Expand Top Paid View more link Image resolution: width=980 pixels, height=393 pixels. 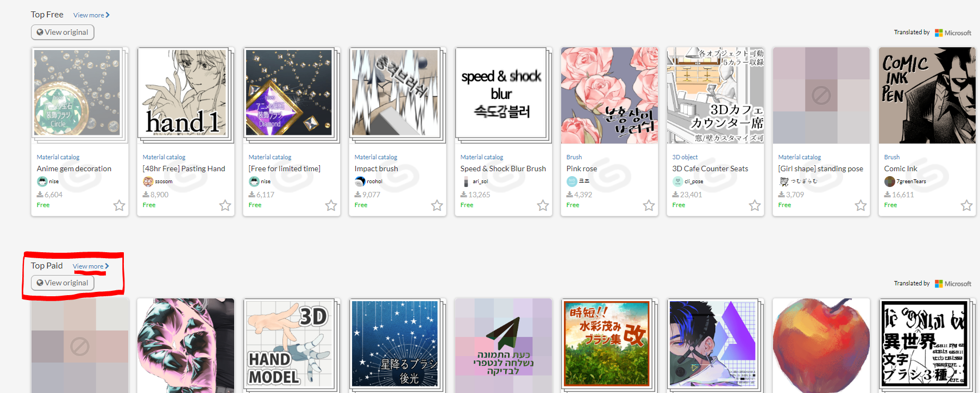point(91,266)
